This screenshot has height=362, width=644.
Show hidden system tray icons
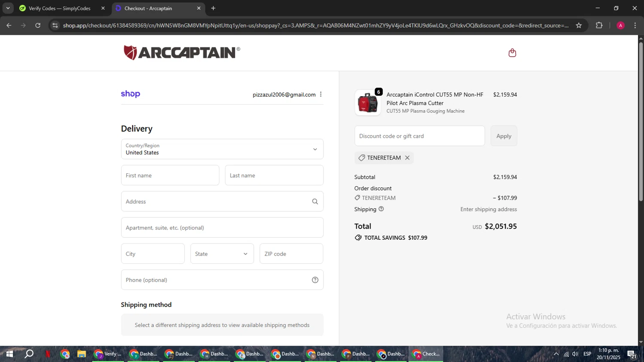coord(556,354)
